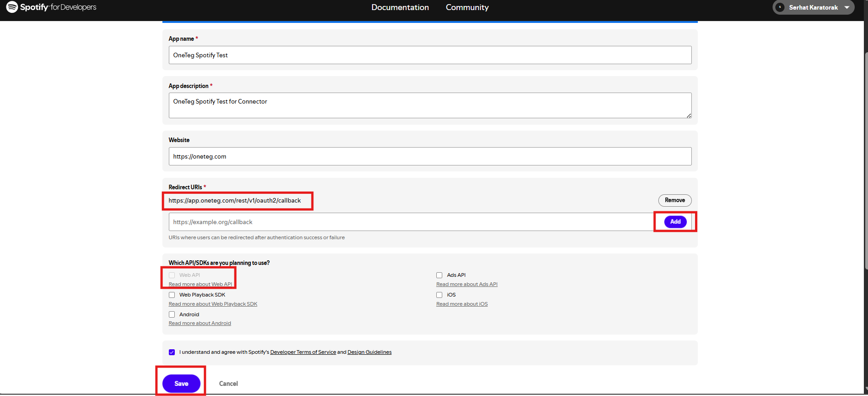
Task: Click the Cancel button
Action: (x=228, y=384)
